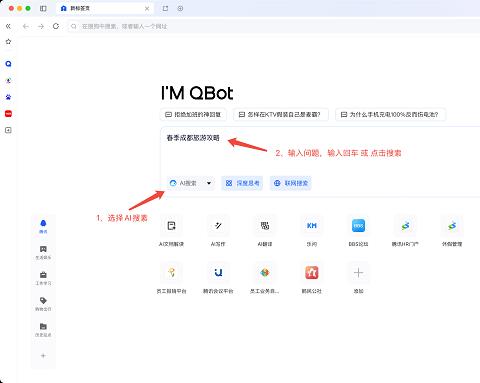
Task: Pick the 手机充电100% suggestion chip
Action: point(390,114)
